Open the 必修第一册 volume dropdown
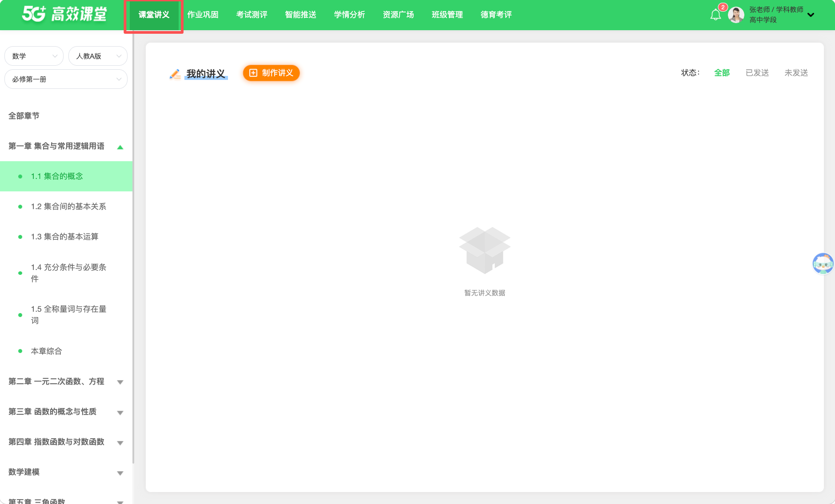835x504 pixels. (66, 79)
